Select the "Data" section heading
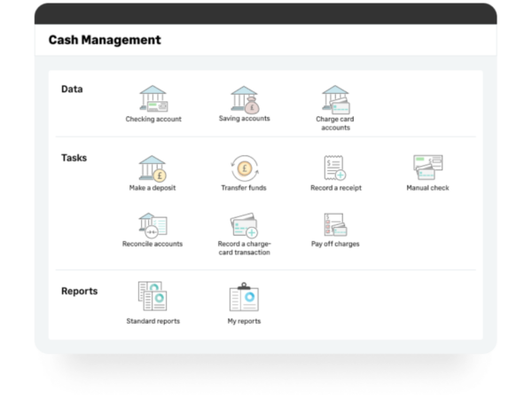 [x=72, y=90]
